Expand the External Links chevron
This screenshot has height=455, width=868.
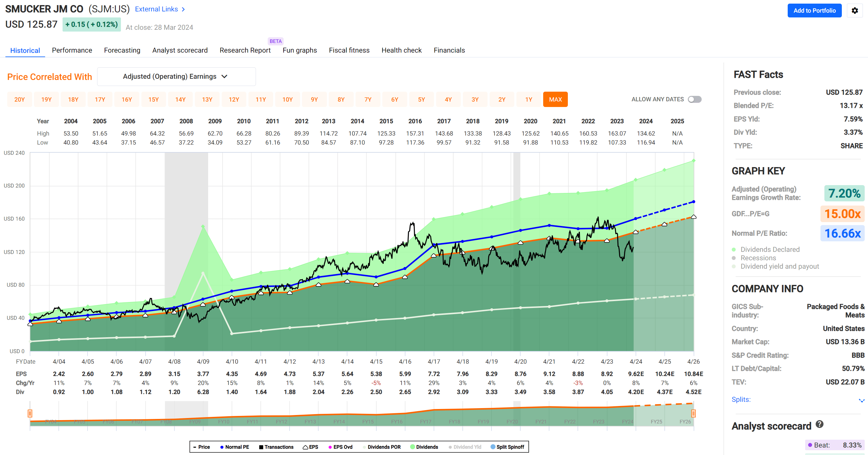[184, 9]
